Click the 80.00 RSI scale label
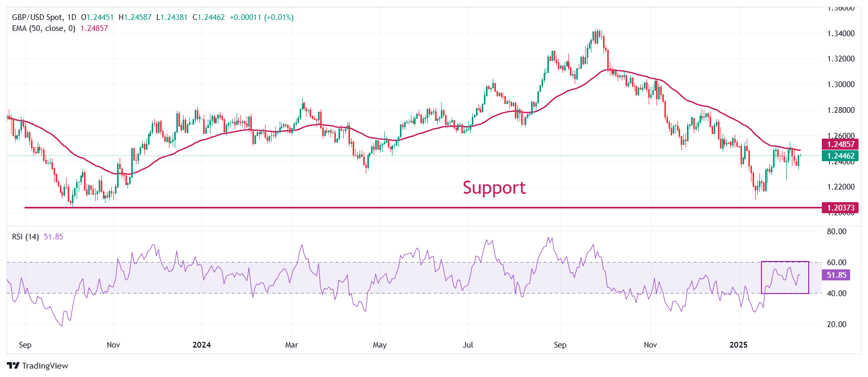Image resolution: width=868 pixels, height=377 pixels. coord(837,232)
